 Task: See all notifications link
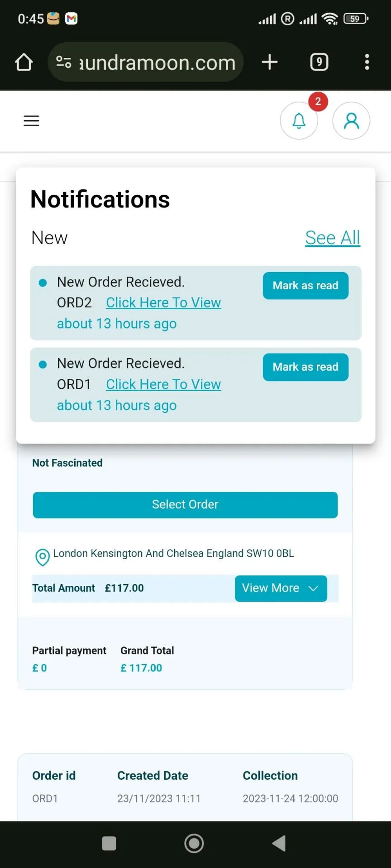(333, 238)
